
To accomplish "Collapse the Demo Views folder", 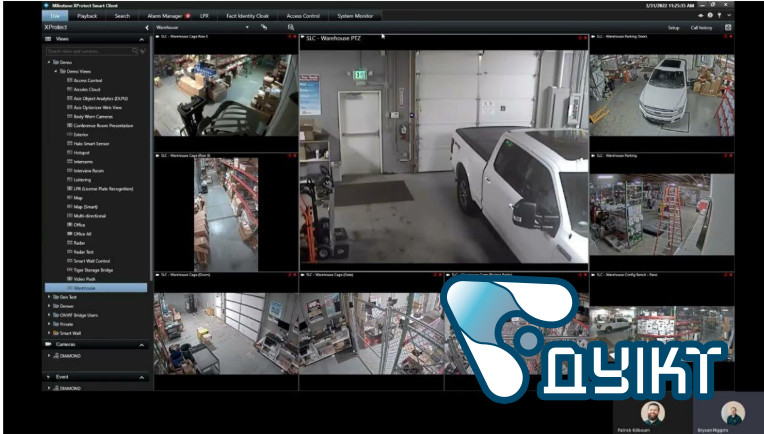I will click(56, 72).
